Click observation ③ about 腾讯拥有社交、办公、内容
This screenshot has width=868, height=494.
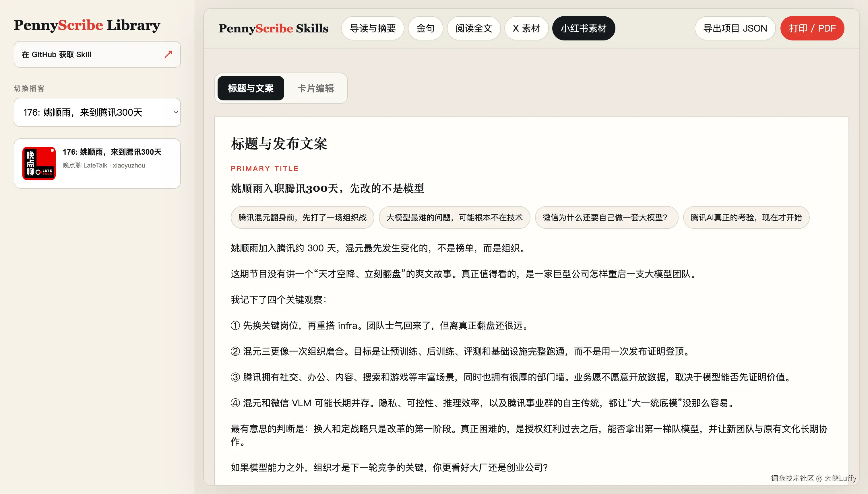(511, 377)
